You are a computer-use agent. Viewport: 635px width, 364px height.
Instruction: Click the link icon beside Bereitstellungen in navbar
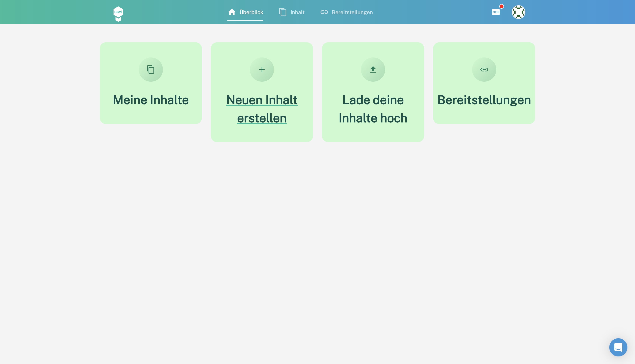click(324, 12)
